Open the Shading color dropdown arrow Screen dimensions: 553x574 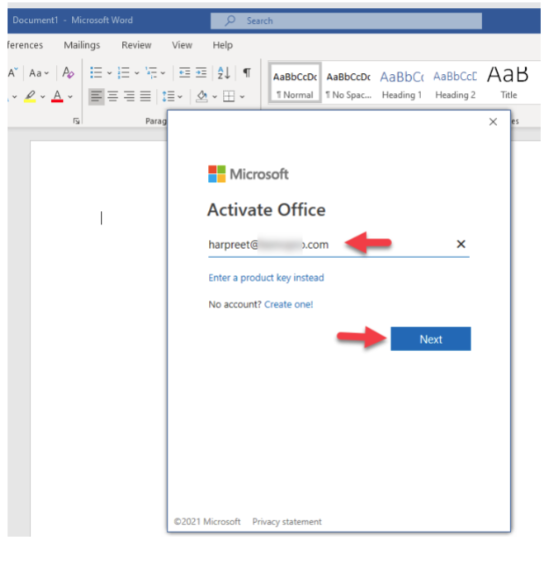215,97
